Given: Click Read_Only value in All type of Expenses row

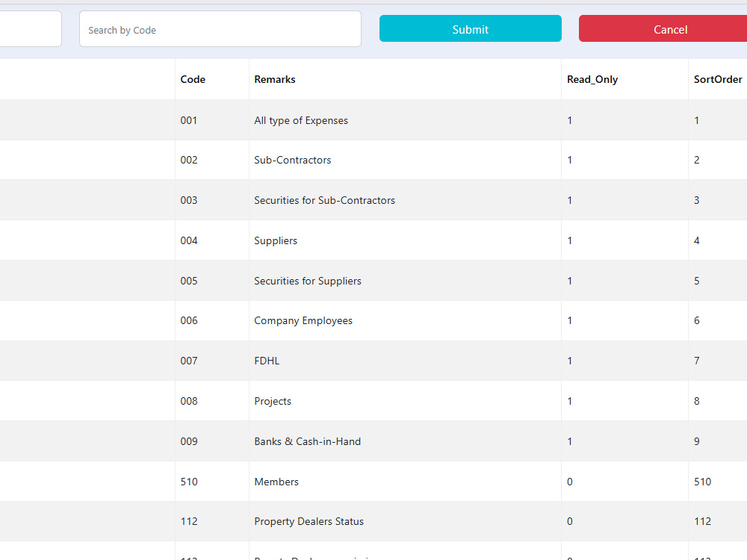Looking at the screenshot, I should pyautogui.click(x=570, y=120).
